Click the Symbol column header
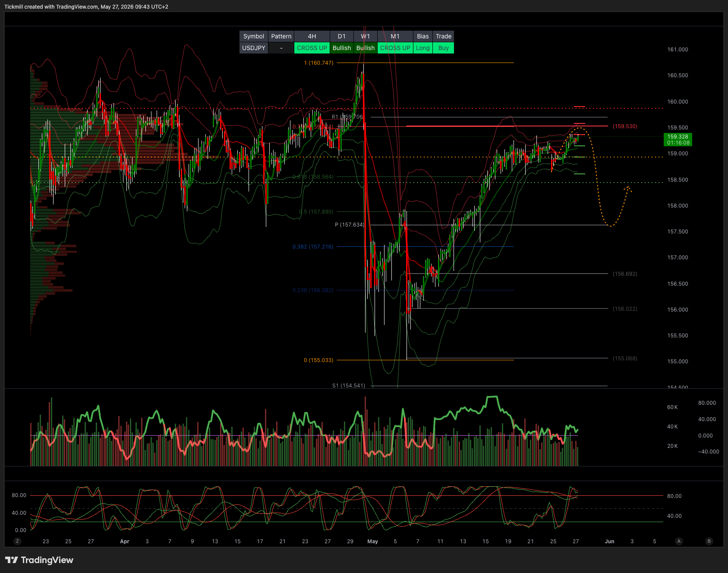Viewport: 728px width, 573px height. (254, 36)
